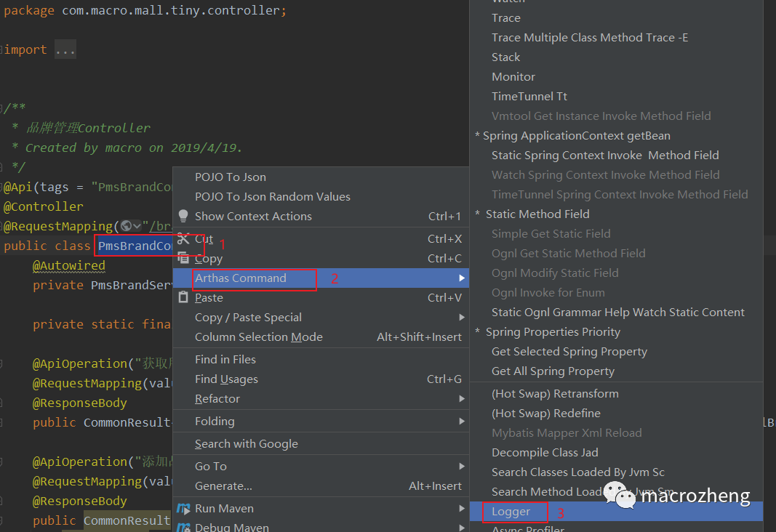Choose TimeTunnel Tt

pyautogui.click(x=616, y=97)
